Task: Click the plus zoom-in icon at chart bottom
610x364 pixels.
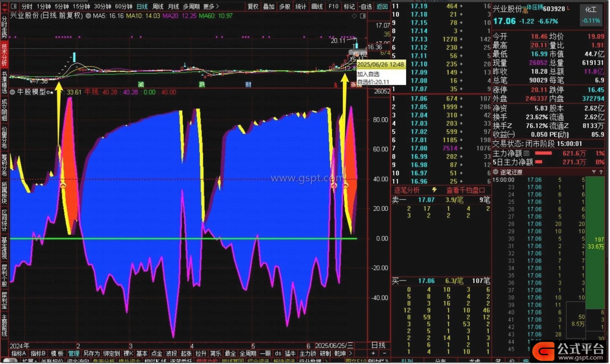Action: point(373,354)
